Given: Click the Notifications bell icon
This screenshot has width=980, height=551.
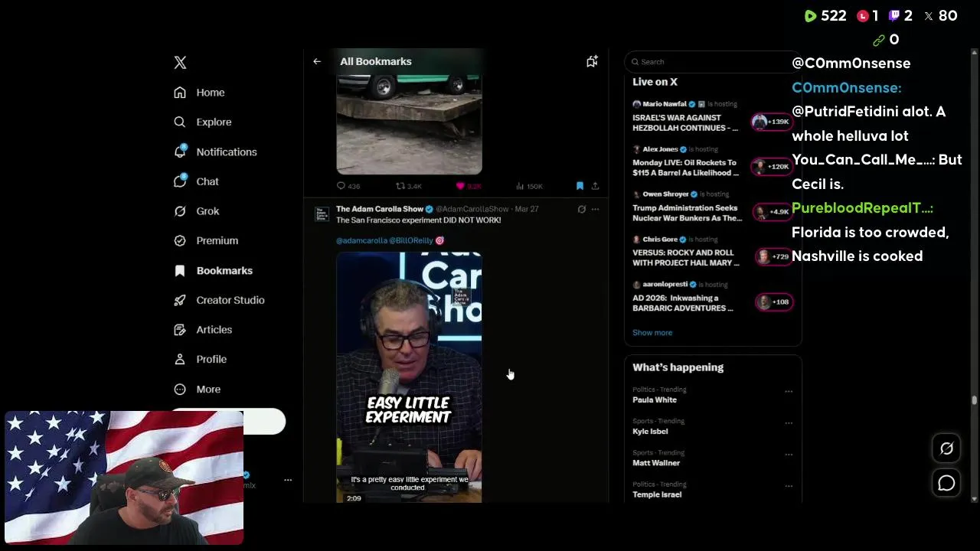Looking at the screenshot, I should [x=180, y=152].
